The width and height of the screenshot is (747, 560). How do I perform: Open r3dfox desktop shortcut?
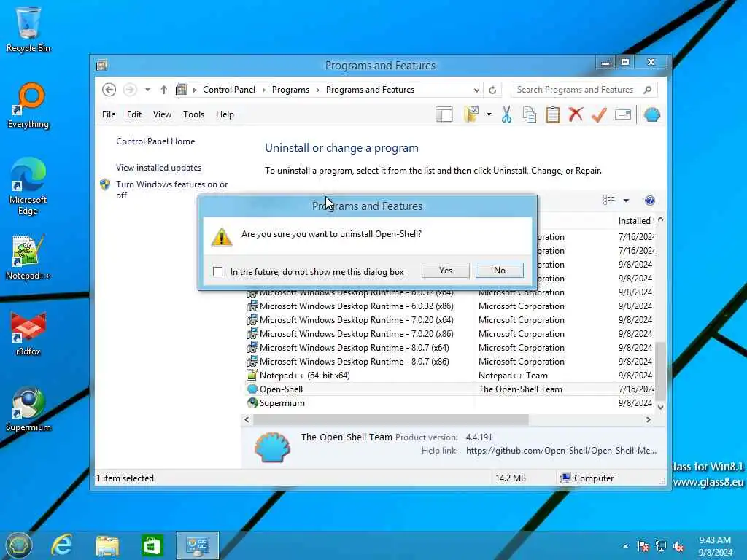point(28,333)
